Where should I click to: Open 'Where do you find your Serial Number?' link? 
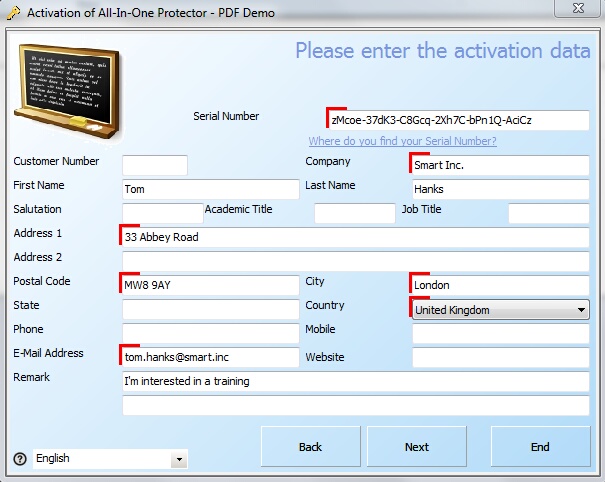coord(402,141)
